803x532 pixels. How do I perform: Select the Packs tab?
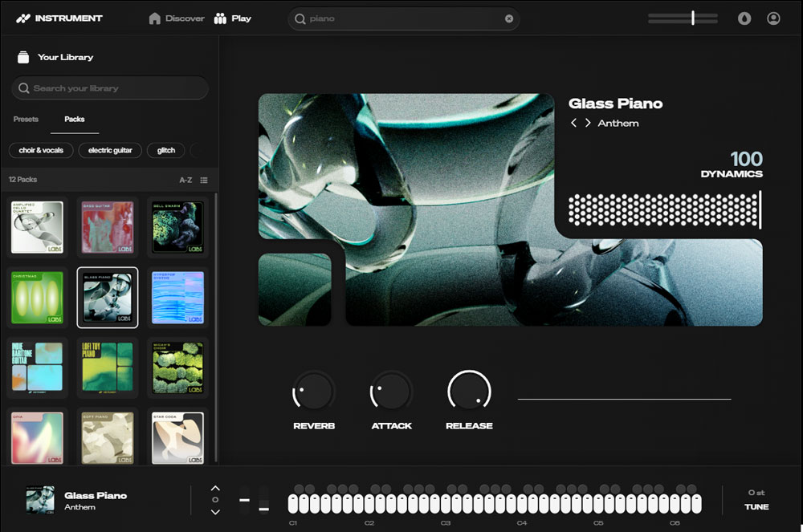(x=75, y=120)
